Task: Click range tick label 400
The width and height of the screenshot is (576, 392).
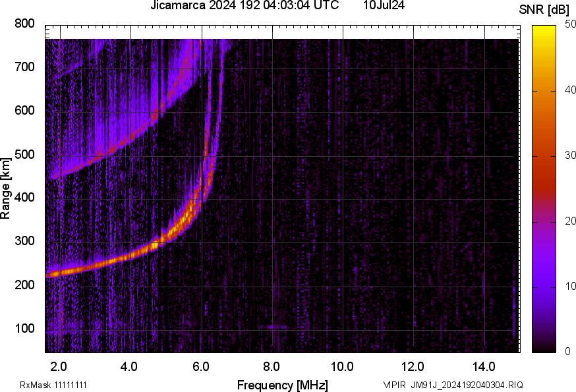Action: coord(24,197)
